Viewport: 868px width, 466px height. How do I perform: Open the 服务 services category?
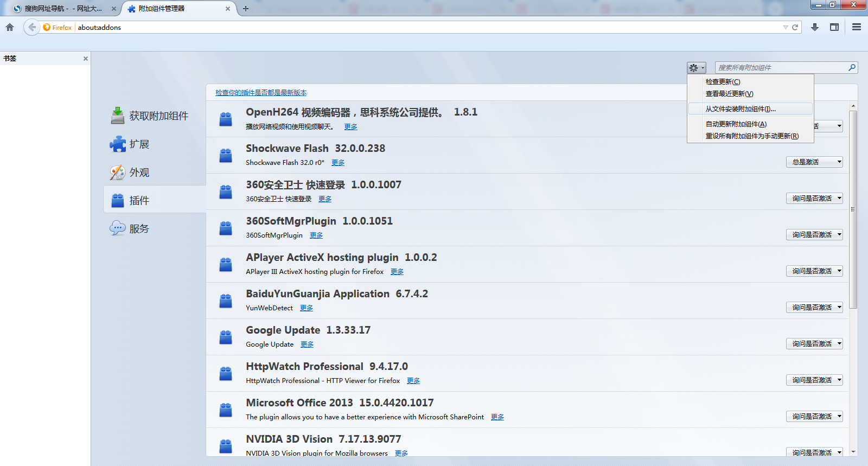pos(155,228)
